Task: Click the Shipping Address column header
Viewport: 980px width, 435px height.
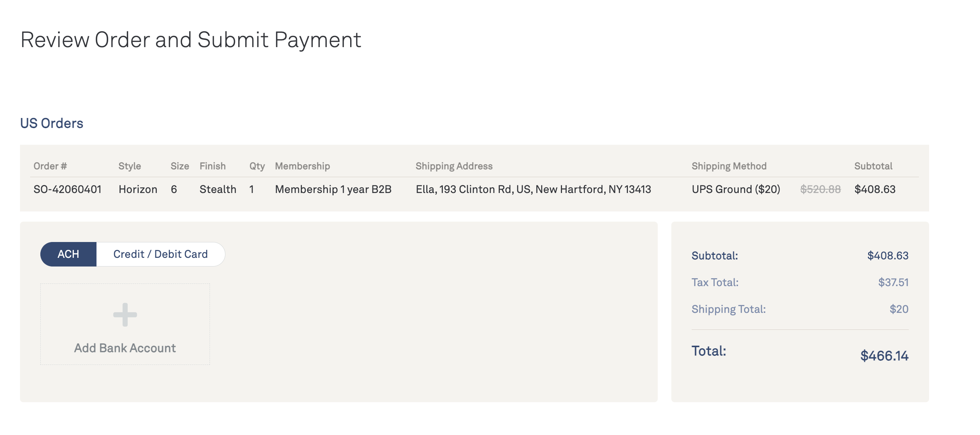Action: (454, 166)
